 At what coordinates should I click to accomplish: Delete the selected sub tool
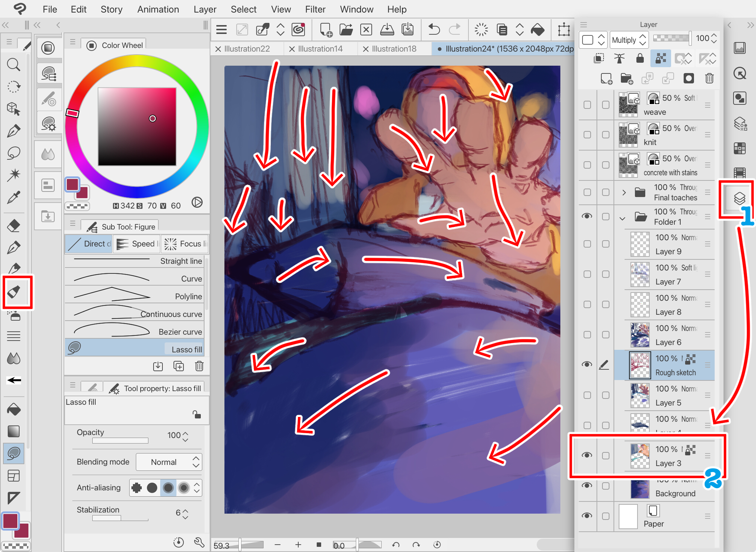tap(199, 366)
